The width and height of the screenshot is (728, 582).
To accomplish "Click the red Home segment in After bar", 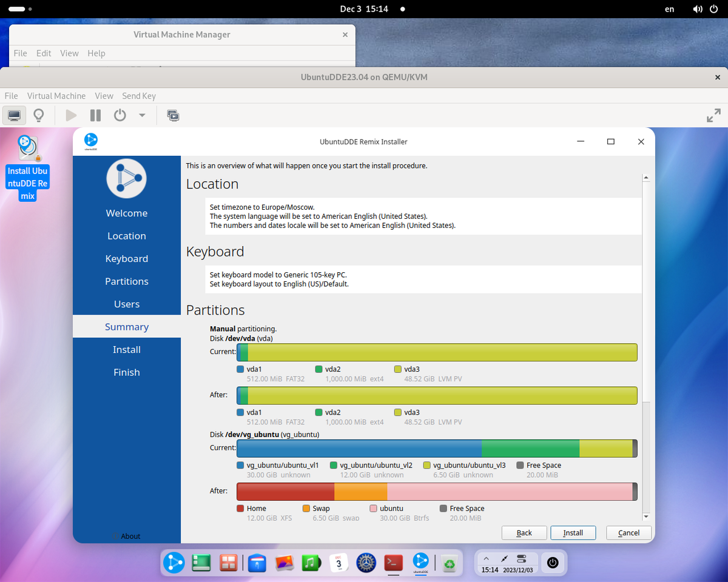I will click(285, 492).
